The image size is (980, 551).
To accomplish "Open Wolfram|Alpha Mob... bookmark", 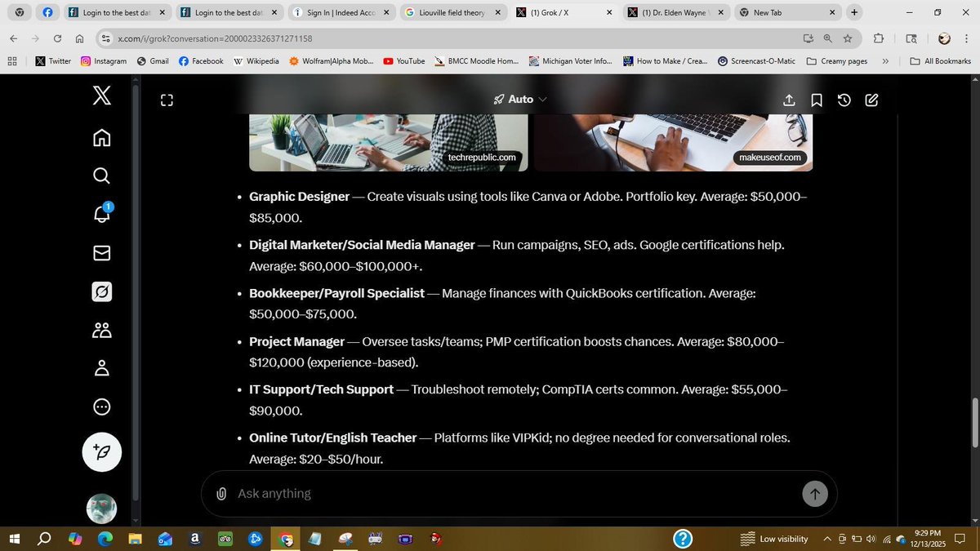I will pos(332,61).
